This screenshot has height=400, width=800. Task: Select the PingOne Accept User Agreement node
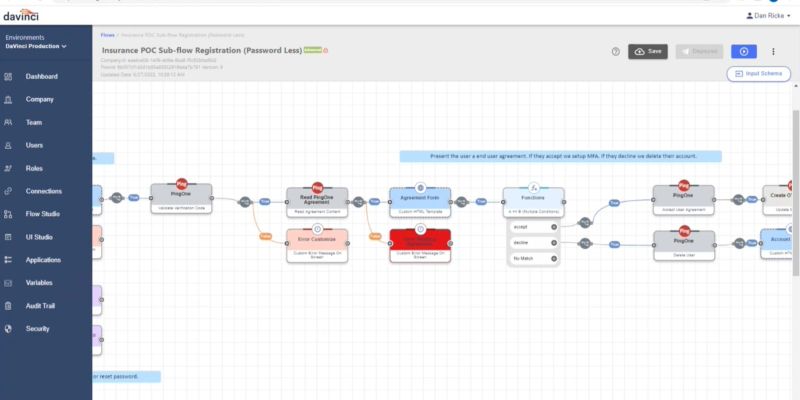tap(684, 201)
